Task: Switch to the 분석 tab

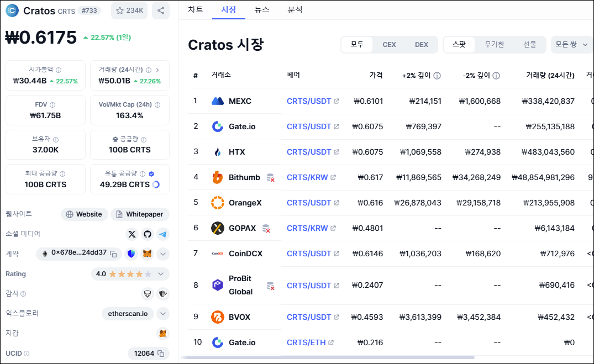Action: 295,10
